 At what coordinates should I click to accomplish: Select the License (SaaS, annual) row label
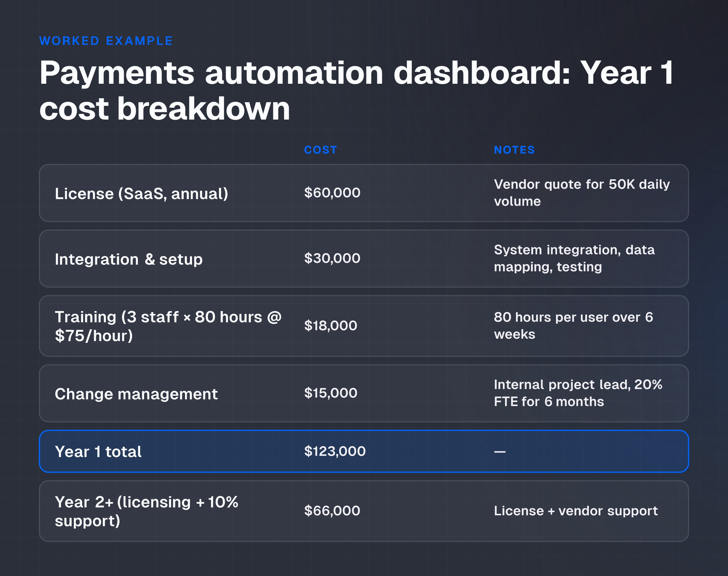tap(142, 194)
